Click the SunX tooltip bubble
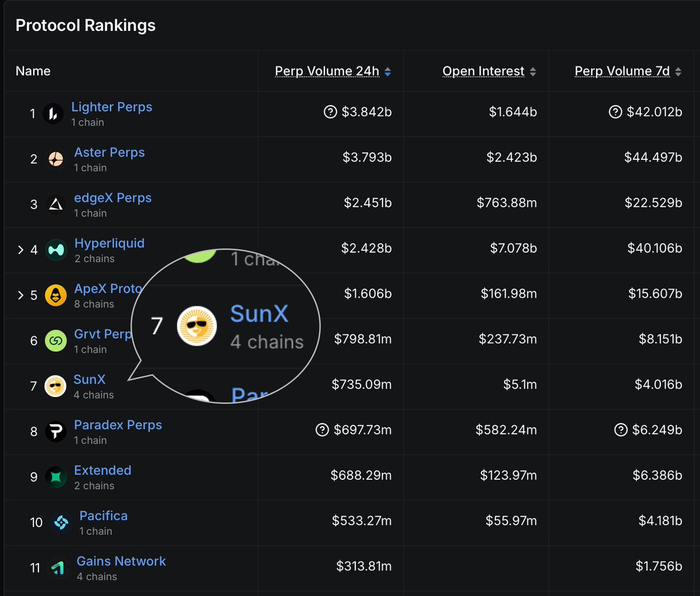The height and width of the screenshot is (596, 700). pyautogui.click(x=228, y=326)
